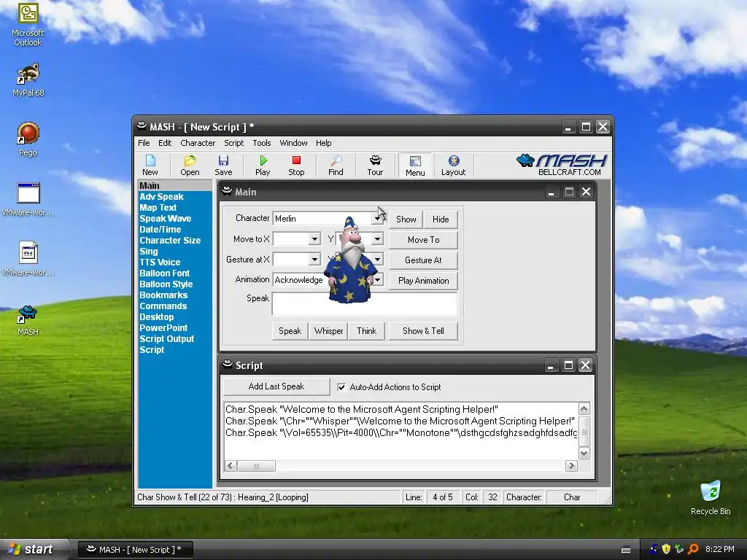Select Speak Wave in the sidebar
This screenshot has height=560, width=747.
[166, 219]
